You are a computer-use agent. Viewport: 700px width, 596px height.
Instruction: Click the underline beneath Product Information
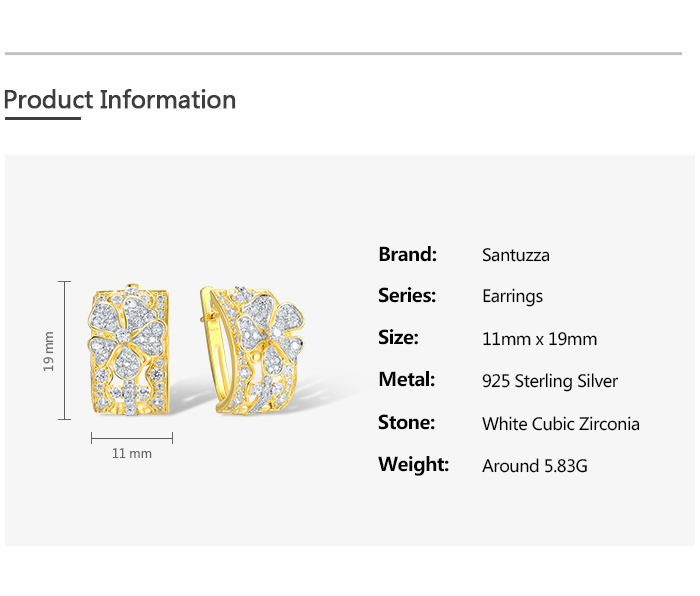point(42,118)
